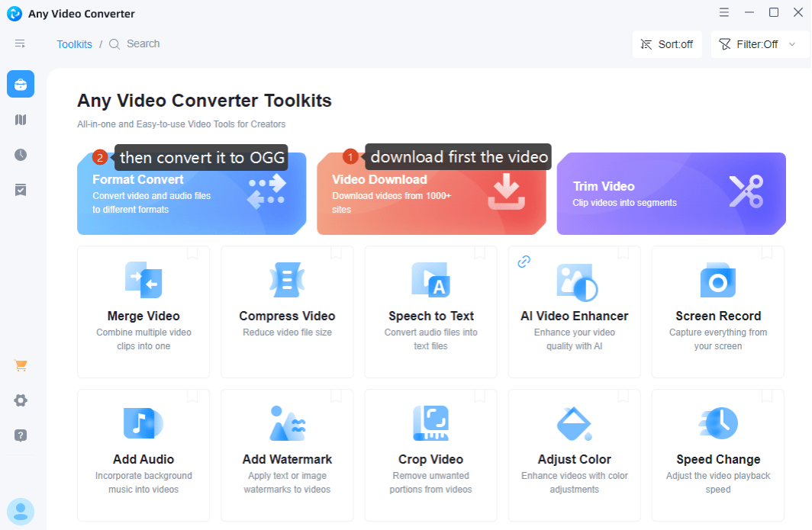
Task: Toggle the bookmark on Merge Video card
Action: point(192,252)
